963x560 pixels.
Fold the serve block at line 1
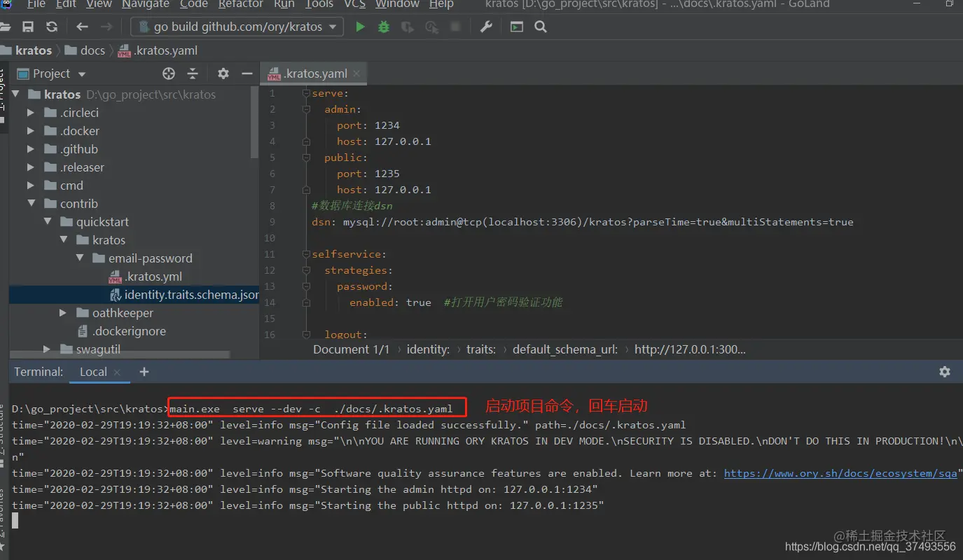pyautogui.click(x=306, y=93)
